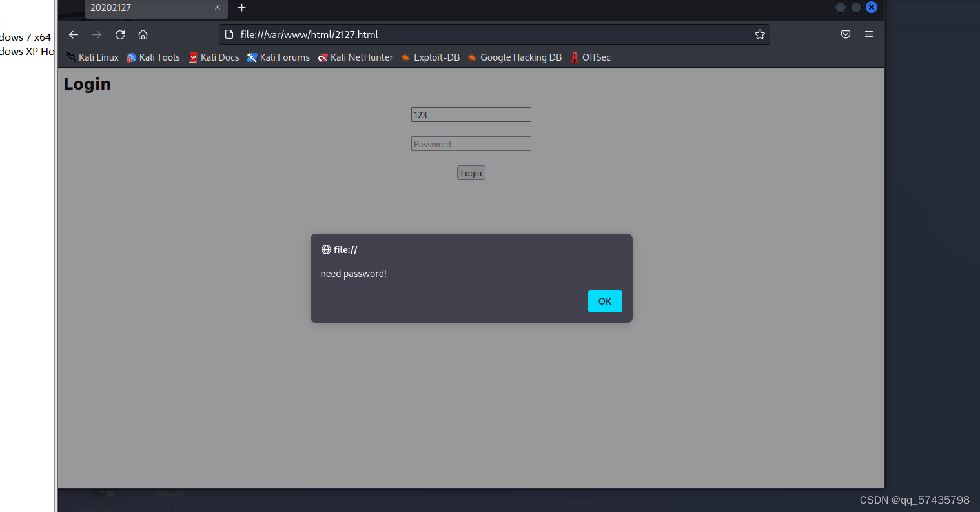This screenshot has height=512, width=980.
Task: Select the 20202127 browser tab
Action: [x=156, y=8]
